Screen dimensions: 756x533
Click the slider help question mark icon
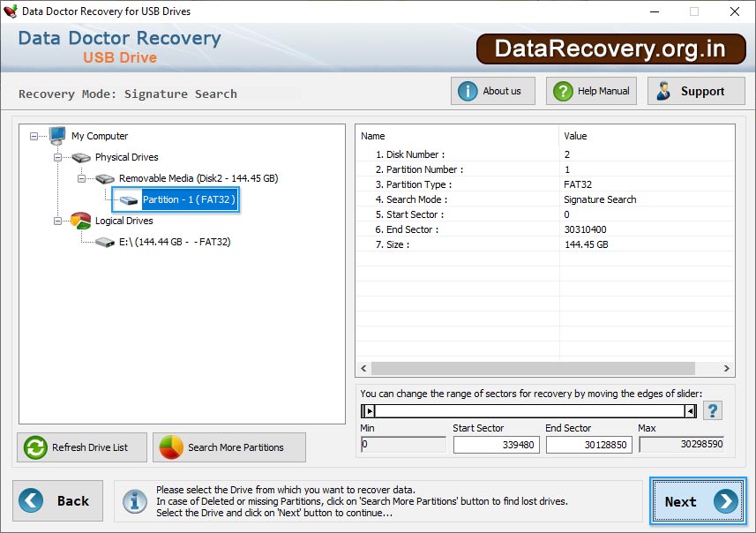coord(713,411)
